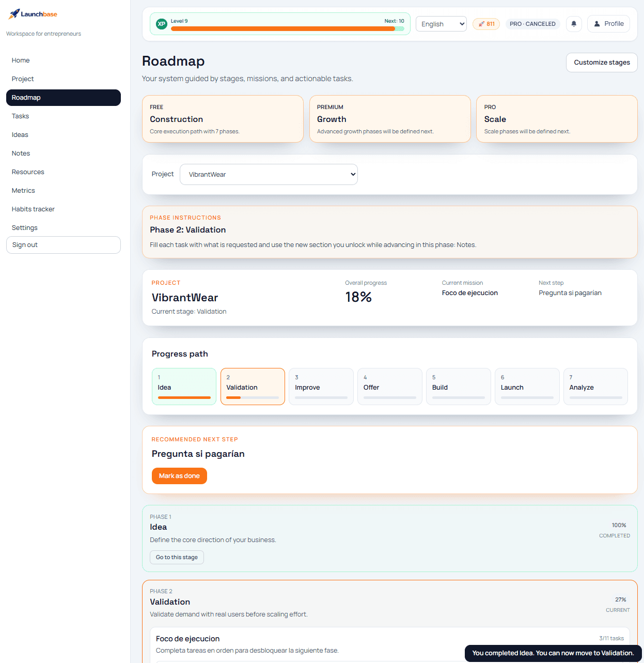Click the Launchbase rocket logo
The image size is (644, 663).
coord(14,14)
